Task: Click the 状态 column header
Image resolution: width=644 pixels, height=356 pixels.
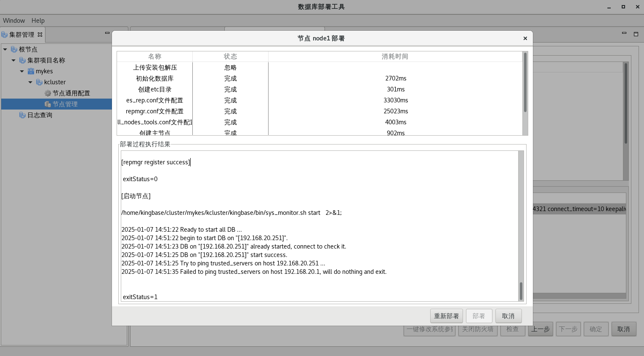Action: [230, 56]
